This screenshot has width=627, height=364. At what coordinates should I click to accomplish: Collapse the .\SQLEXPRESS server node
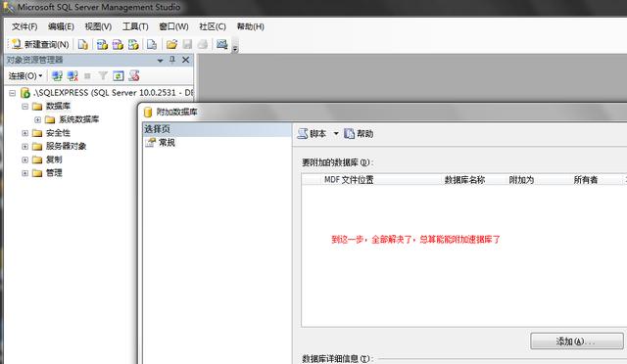[x=13, y=93]
